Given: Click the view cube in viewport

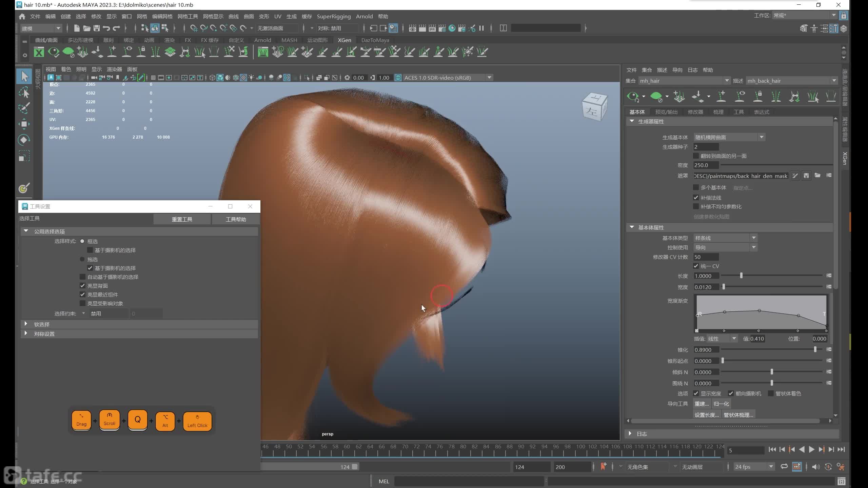Looking at the screenshot, I should (x=595, y=107).
